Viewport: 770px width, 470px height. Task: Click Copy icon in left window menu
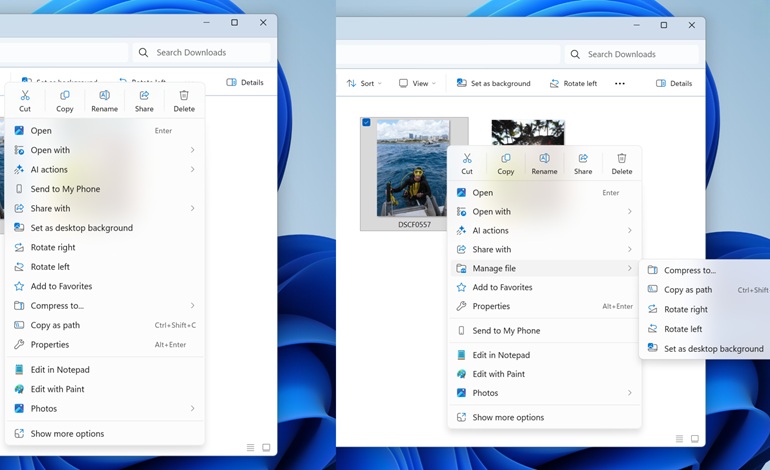(64, 95)
